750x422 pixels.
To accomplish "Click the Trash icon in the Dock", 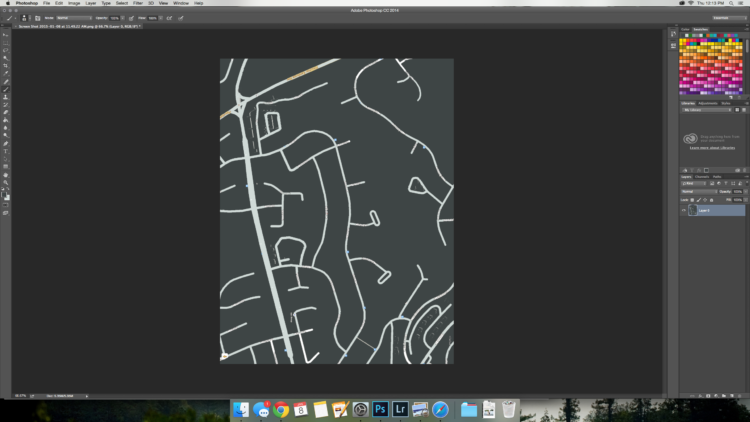I will [509, 409].
